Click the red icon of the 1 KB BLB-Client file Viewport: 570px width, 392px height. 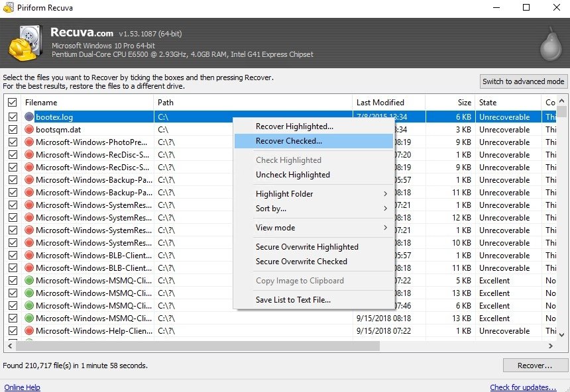(x=29, y=256)
